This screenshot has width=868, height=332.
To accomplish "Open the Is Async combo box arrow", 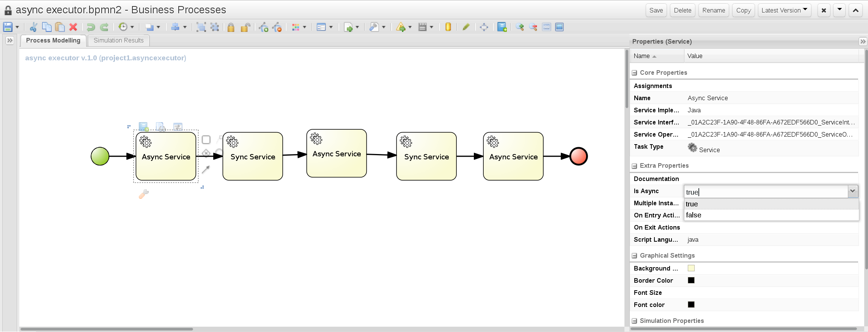I will pyautogui.click(x=852, y=192).
